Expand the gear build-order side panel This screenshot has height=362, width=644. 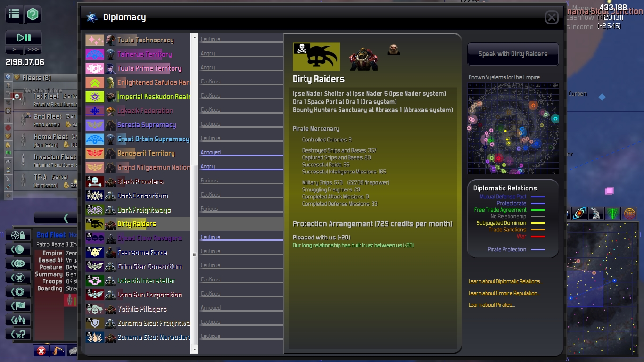pyautogui.click(x=18, y=291)
